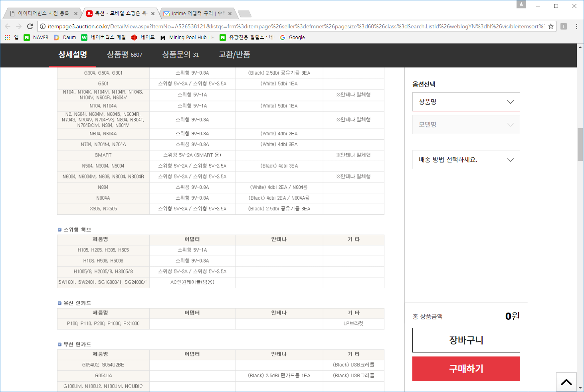Viewport: 584px width, 392px height.
Task: Open the 상품평 6807 tab
Action: pyautogui.click(x=125, y=55)
